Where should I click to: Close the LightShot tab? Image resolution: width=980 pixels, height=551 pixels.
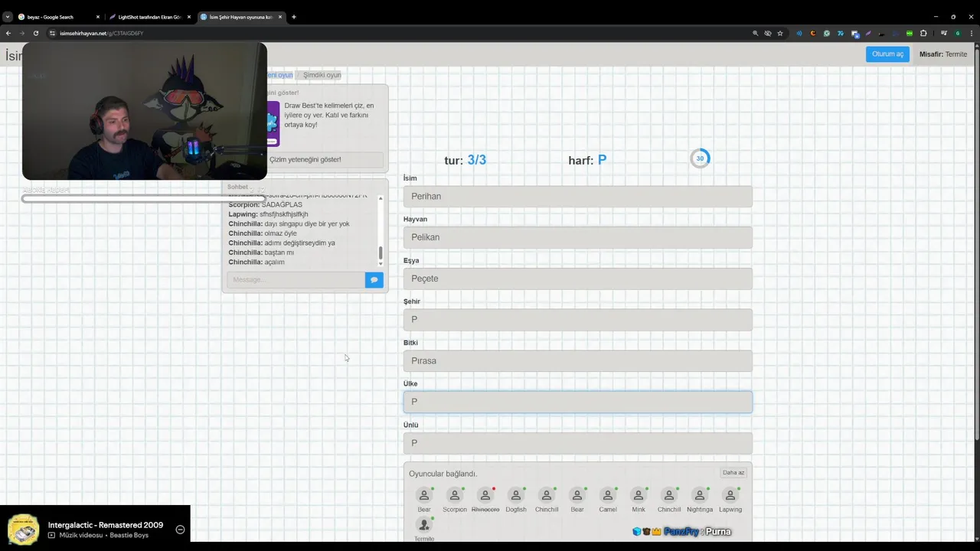point(189,17)
